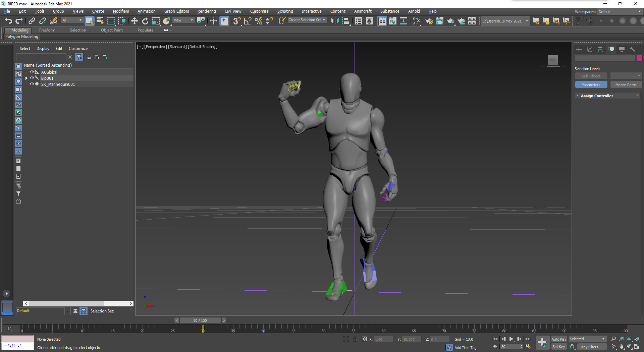This screenshot has height=352, width=644.
Task: Open the Graph Editors menu
Action: point(176,11)
